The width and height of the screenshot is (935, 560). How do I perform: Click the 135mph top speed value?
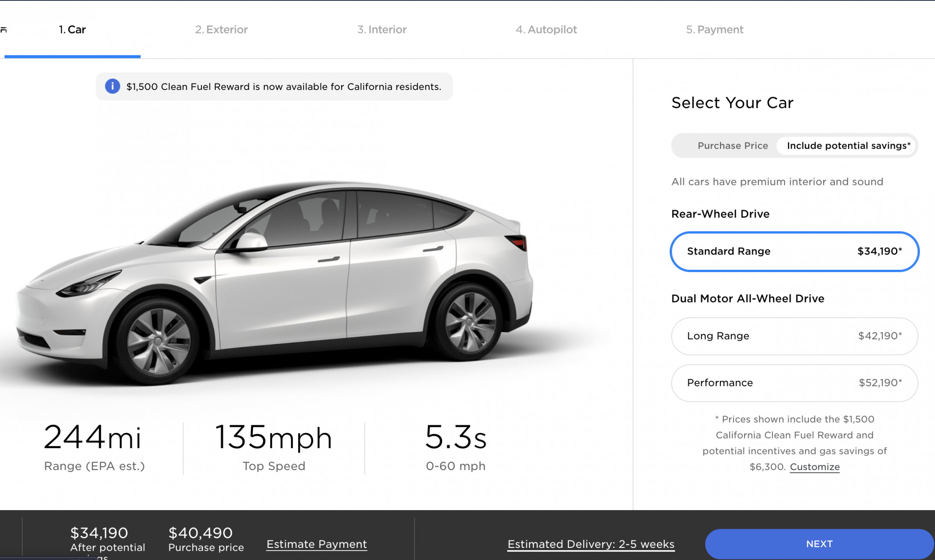tap(273, 437)
